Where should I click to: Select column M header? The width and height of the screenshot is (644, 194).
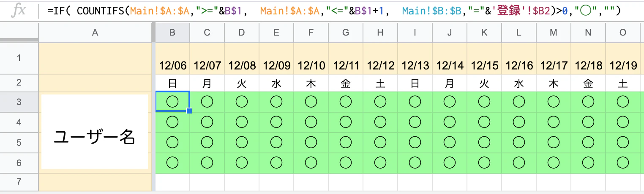(554, 32)
